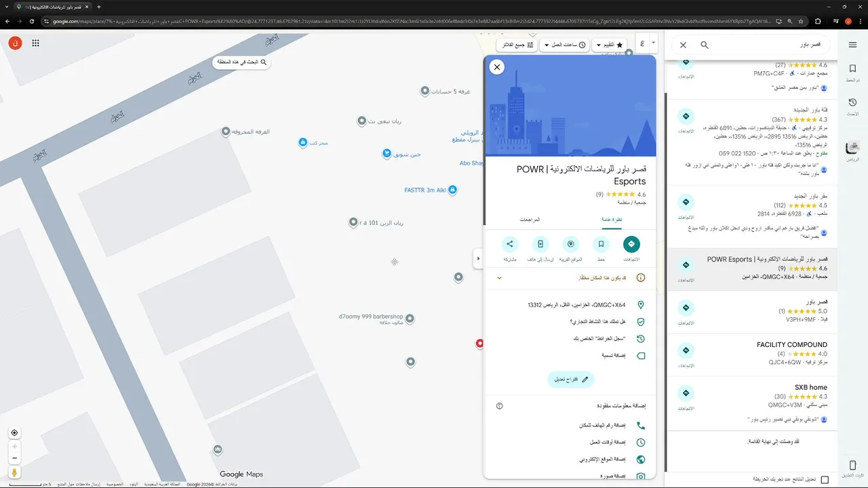
Task: Select SXB home search result
Action: tap(751, 404)
